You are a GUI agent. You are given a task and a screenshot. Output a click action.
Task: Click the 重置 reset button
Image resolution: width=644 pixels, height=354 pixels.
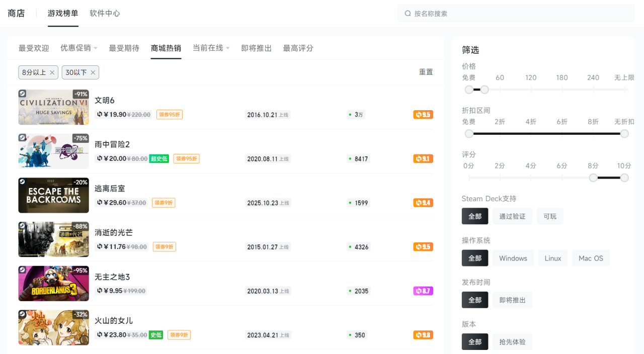coord(426,72)
